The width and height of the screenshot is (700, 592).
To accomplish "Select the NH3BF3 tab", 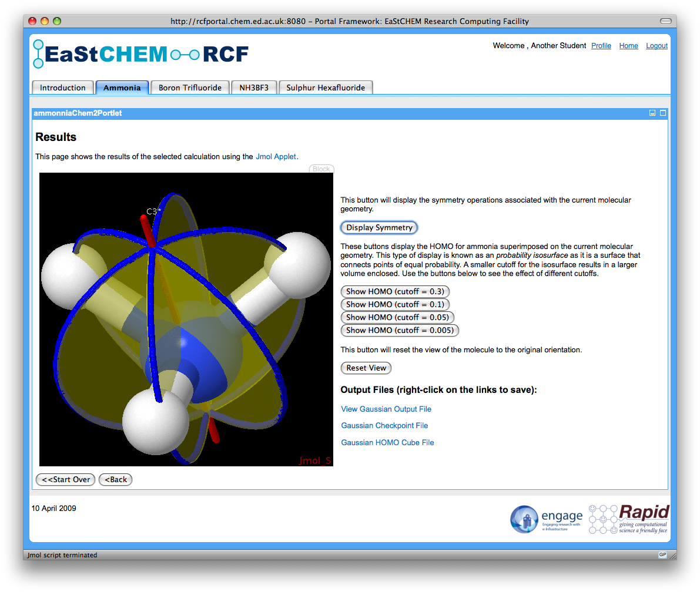I will click(254, 88).
